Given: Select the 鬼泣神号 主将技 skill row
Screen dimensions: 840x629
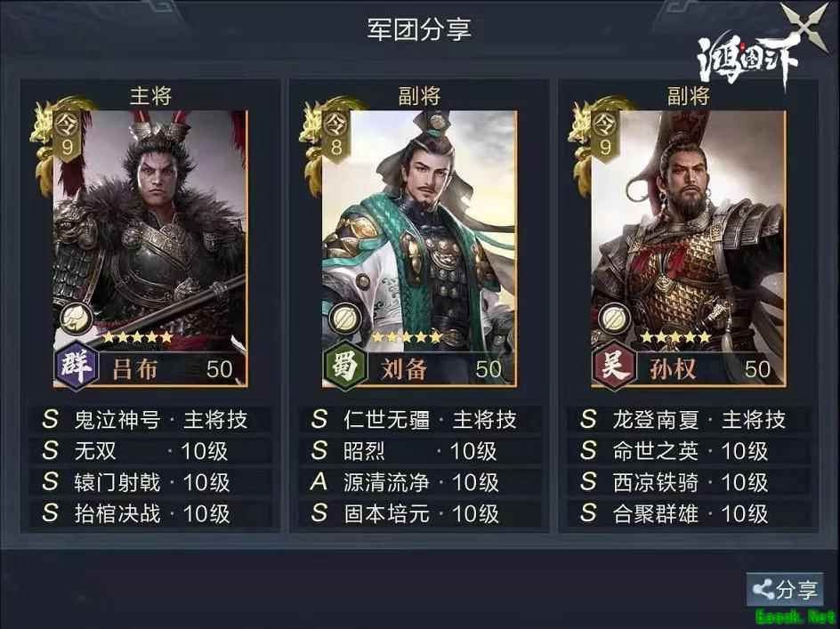Looking at the screenshot, I should point(150,420).
